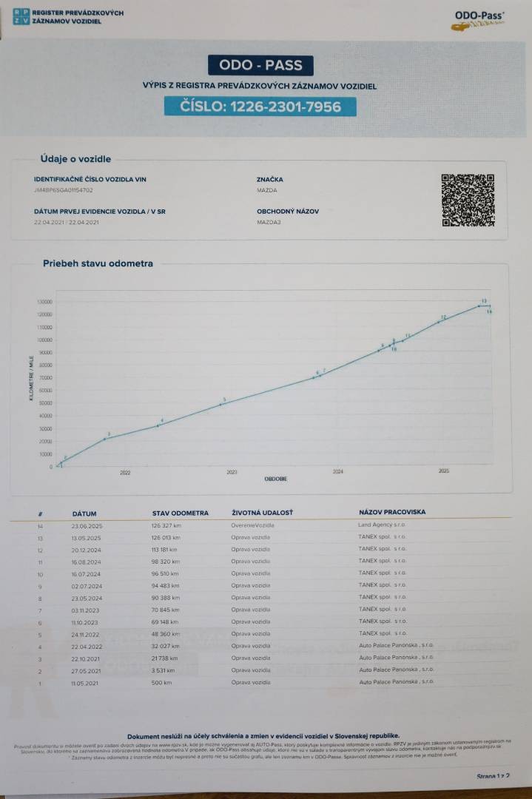Click the 'Dátum prvej evidencie vozidla' label
Image resolution: width=532 pixels, height=799 pixels.
point(100,212)
